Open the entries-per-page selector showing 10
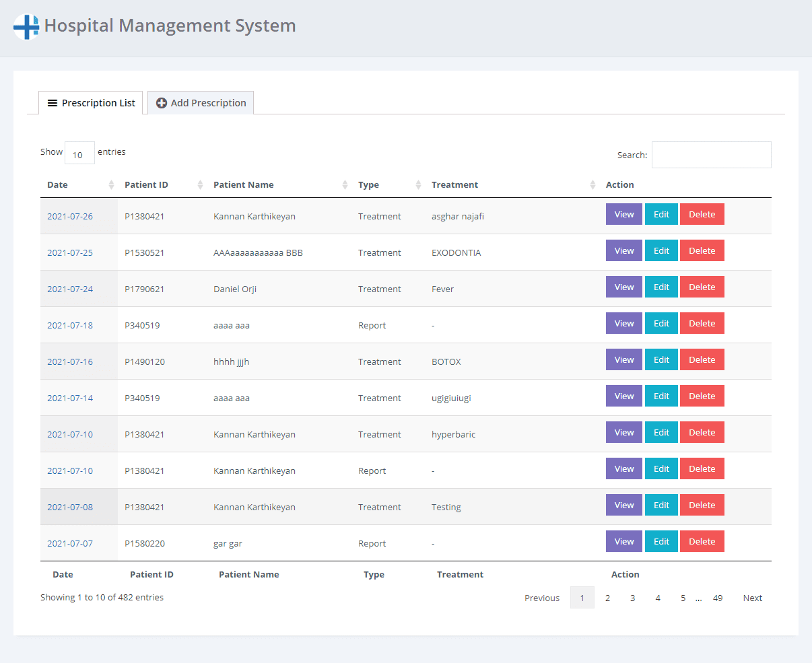 [x=79, y=153]
